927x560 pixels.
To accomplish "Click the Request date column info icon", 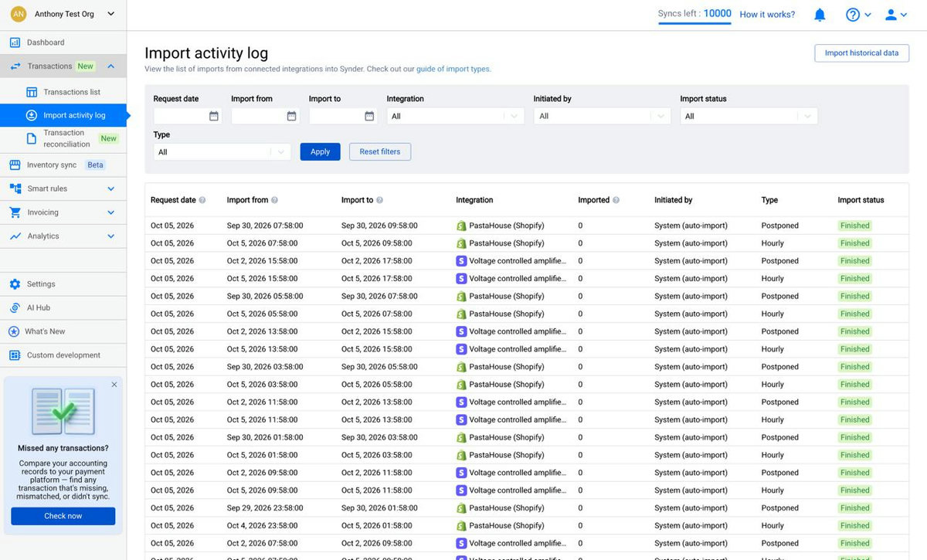I will (x=202, y=200).
